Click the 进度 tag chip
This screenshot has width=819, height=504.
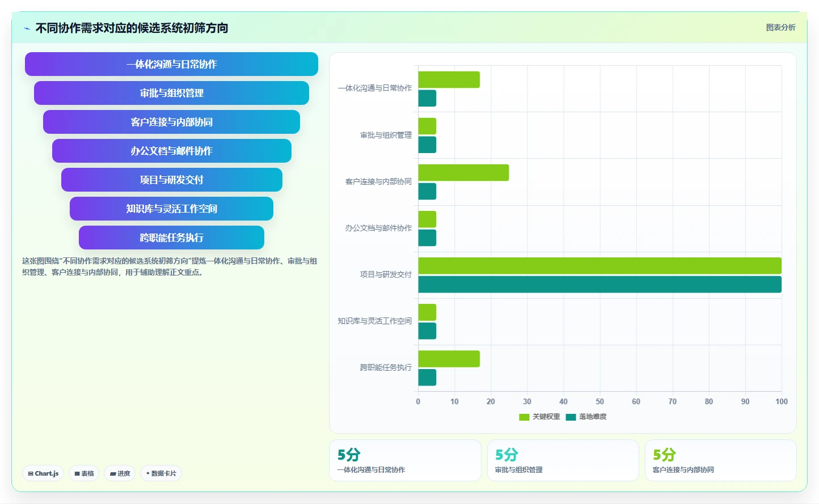[120, 473]
